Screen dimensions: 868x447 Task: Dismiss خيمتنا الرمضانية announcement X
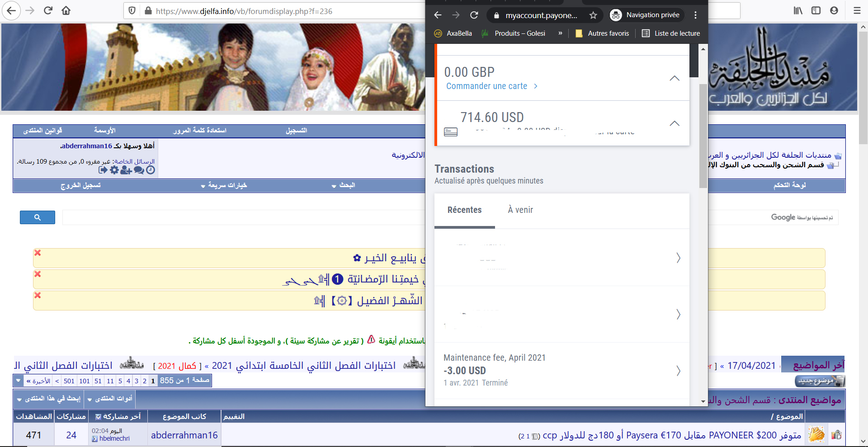pos(38,274)
